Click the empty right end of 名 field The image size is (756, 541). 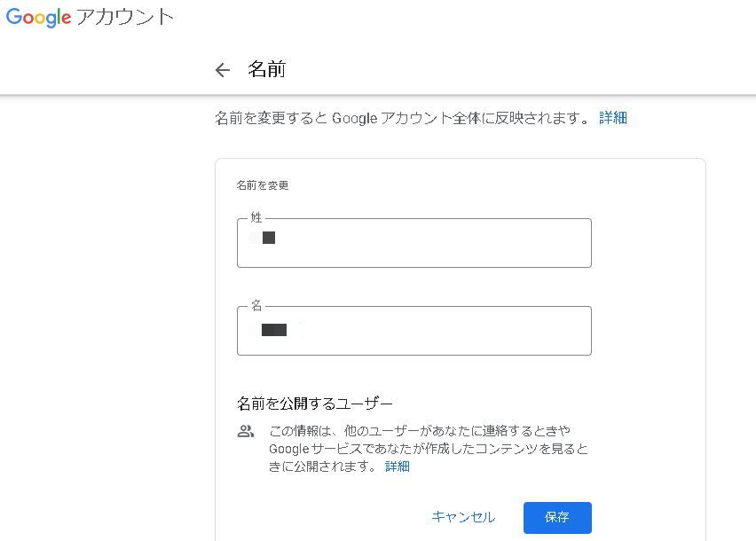click(x=555, y=331)
